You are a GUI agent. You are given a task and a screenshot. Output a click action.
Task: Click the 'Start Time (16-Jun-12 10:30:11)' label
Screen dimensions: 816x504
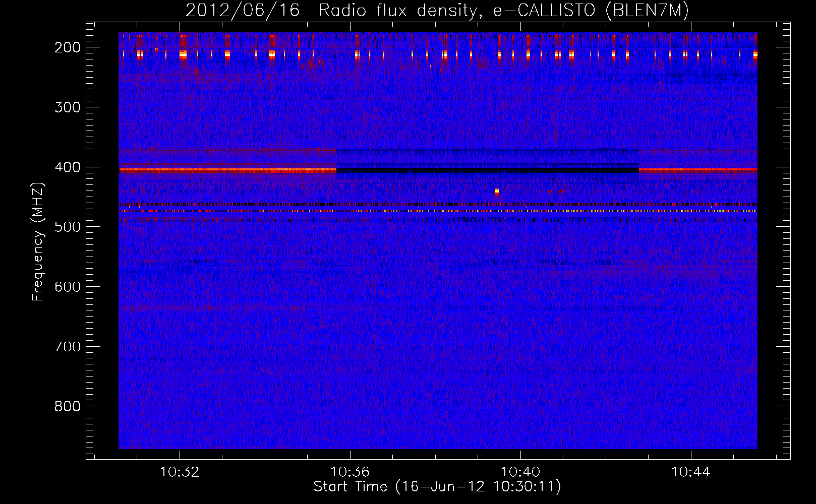coord(437,487)
